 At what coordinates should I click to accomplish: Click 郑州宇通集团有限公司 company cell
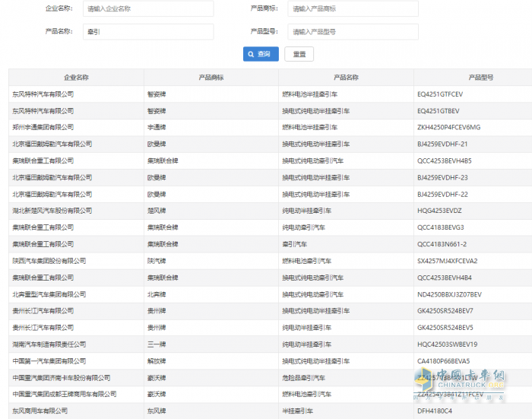tap(43, 127)
